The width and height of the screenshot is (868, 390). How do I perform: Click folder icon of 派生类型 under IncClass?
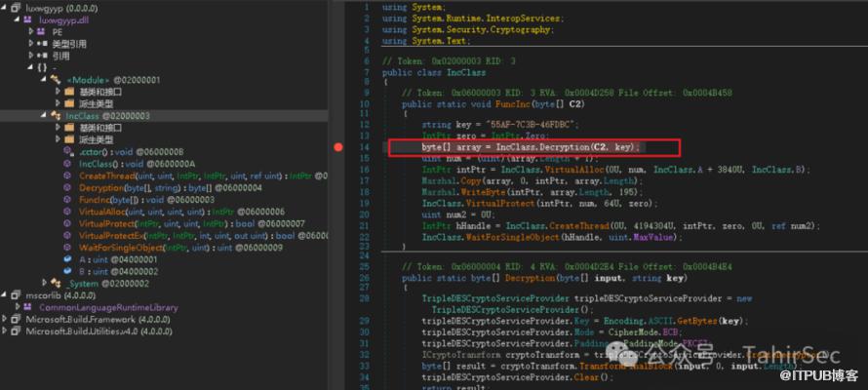tap(69, 139)
